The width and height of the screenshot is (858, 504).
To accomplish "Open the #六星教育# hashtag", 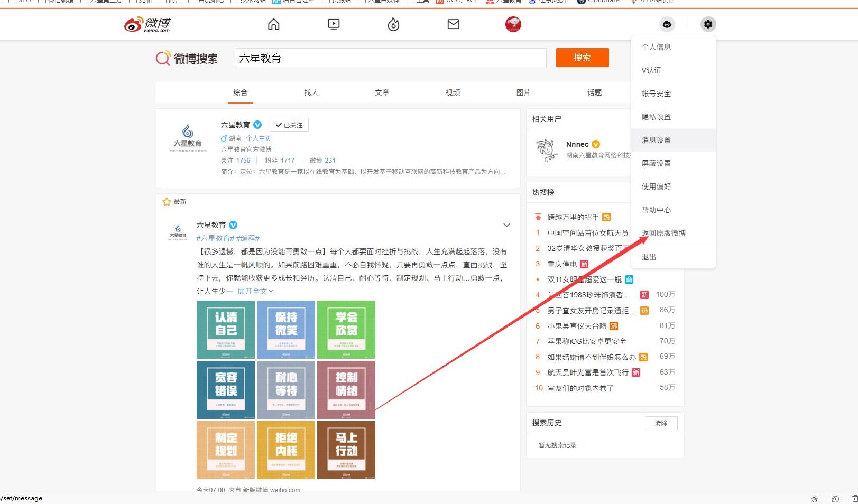I will click(215, 238).
